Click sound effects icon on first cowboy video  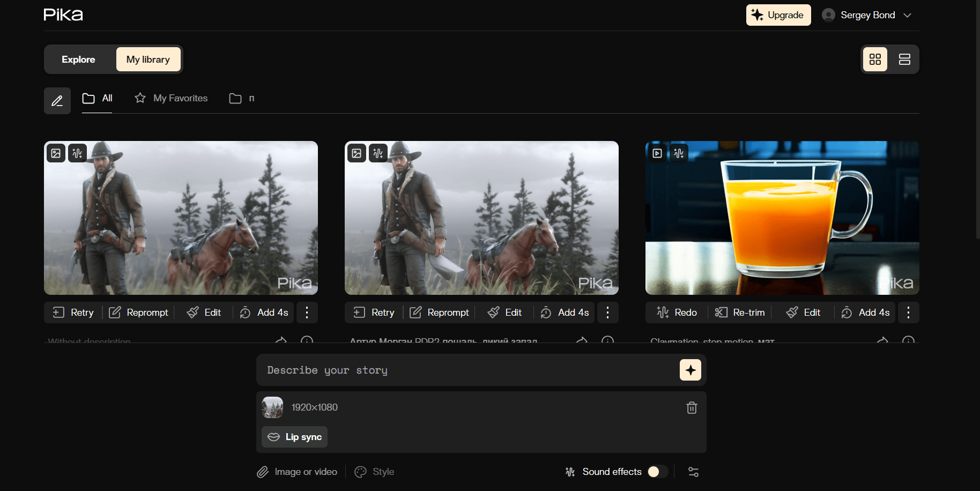point(77,153)
